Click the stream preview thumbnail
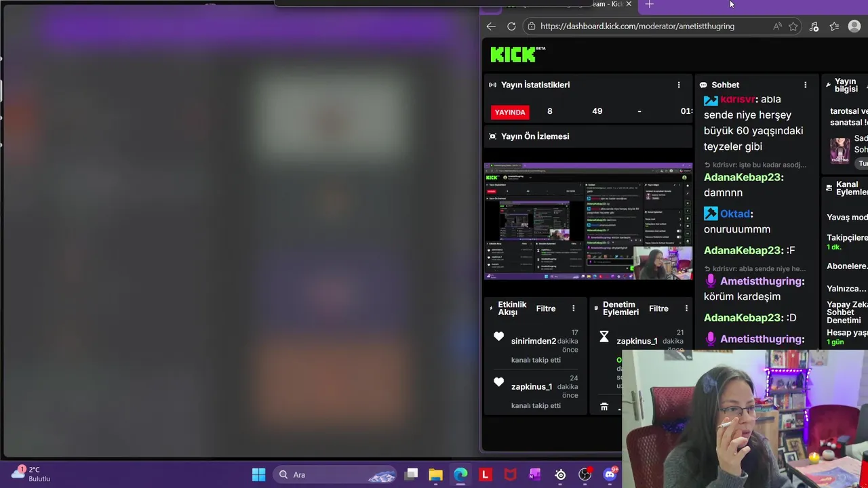The image size is (868, 488). click(588, 221)
